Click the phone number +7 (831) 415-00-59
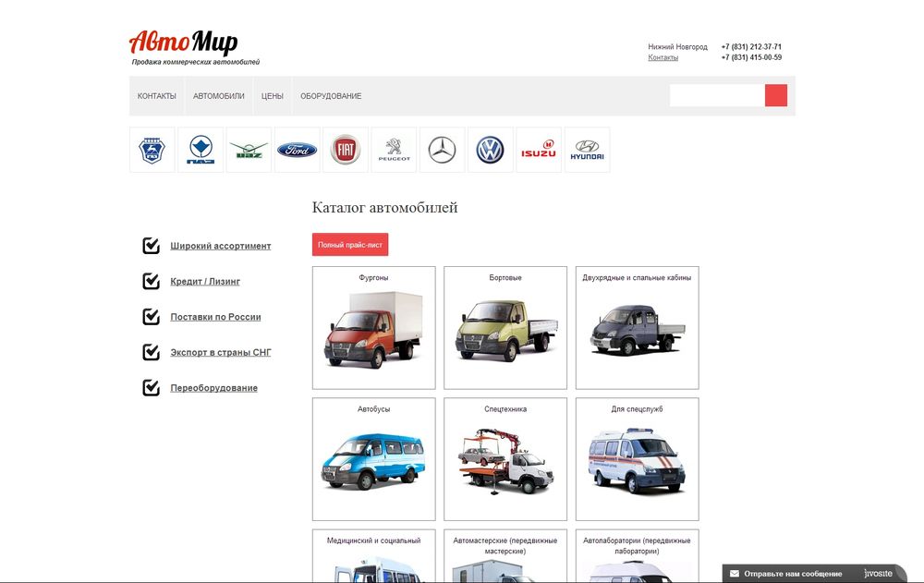Viewport: 924px width, 583px height. [x=751, y=57]
